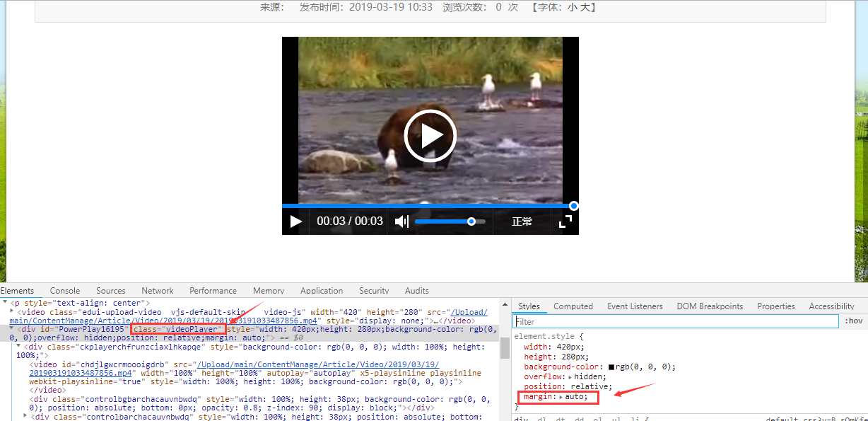Open the 正常 playback speed selector

click(x=522, y=221)
